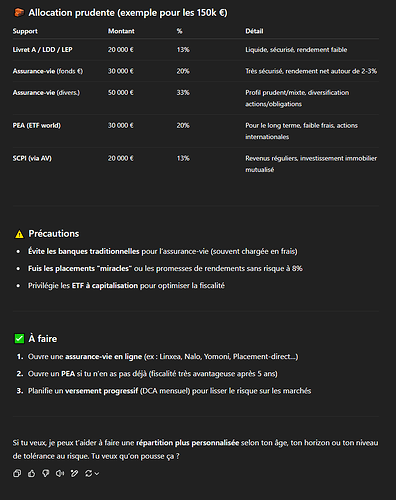
Task: Expand the chevron next to the regenerate icon
Action: click(97, 473)
